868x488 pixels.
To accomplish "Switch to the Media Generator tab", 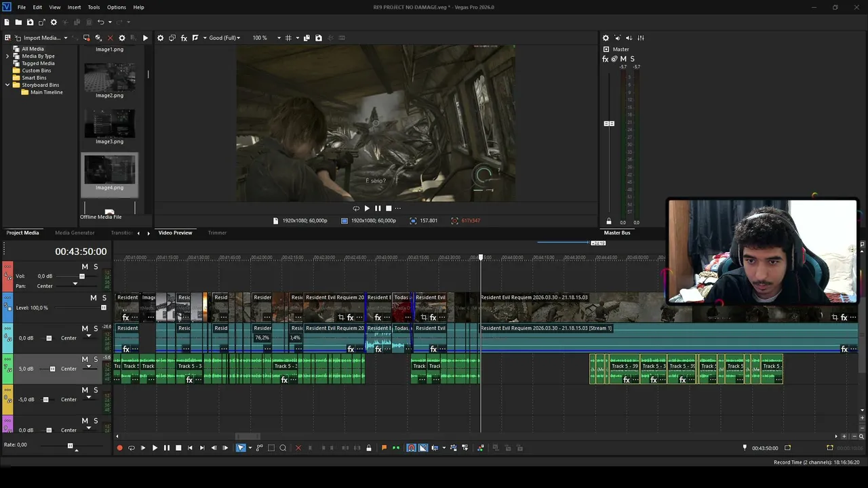I will [75, 232].
